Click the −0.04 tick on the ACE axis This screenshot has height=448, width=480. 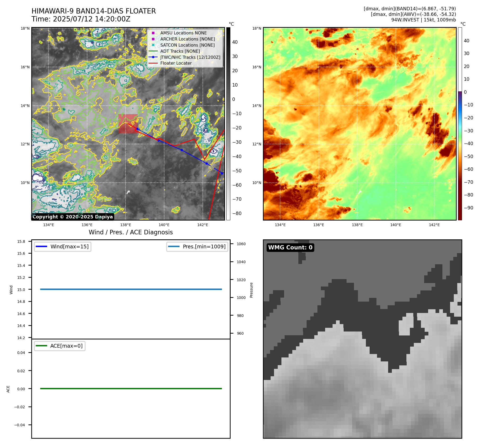coord(20,425)
